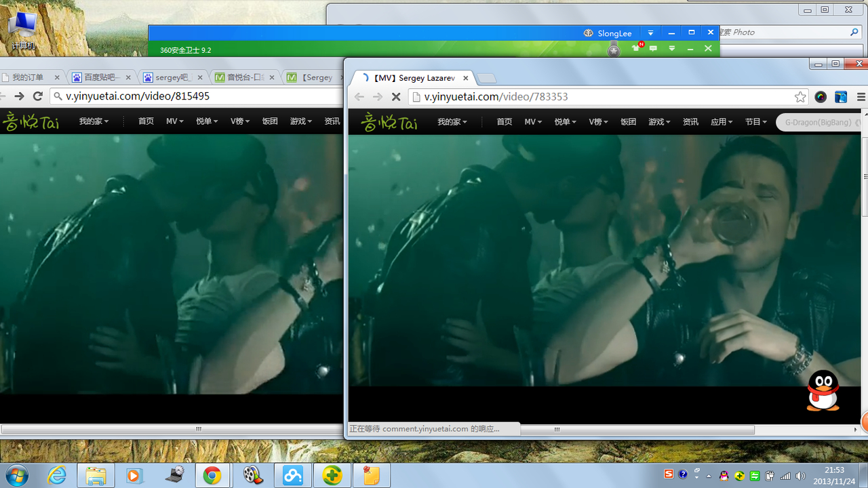
Task: Open the blue cloud app on the taskbar
Action: 293,476
